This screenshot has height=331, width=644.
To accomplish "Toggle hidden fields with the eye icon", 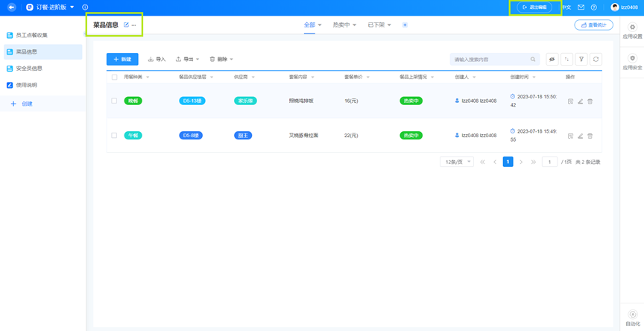I will coord(552,59).
